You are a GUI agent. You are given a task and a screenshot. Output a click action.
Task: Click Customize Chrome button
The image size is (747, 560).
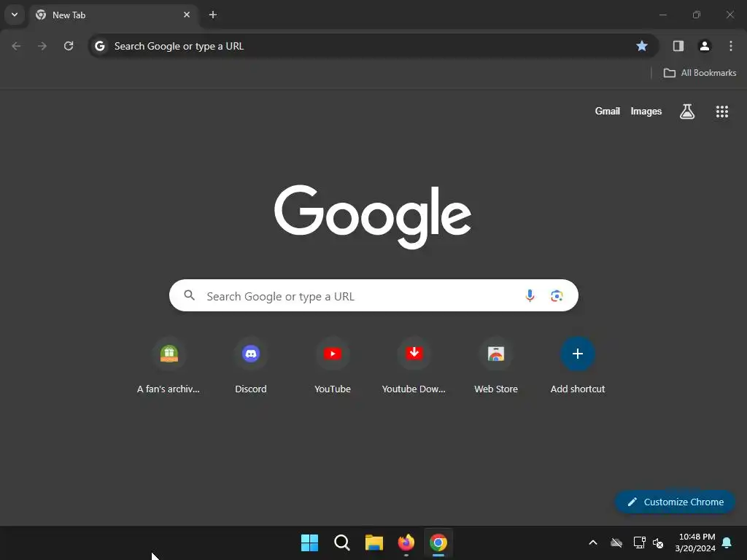675,502
